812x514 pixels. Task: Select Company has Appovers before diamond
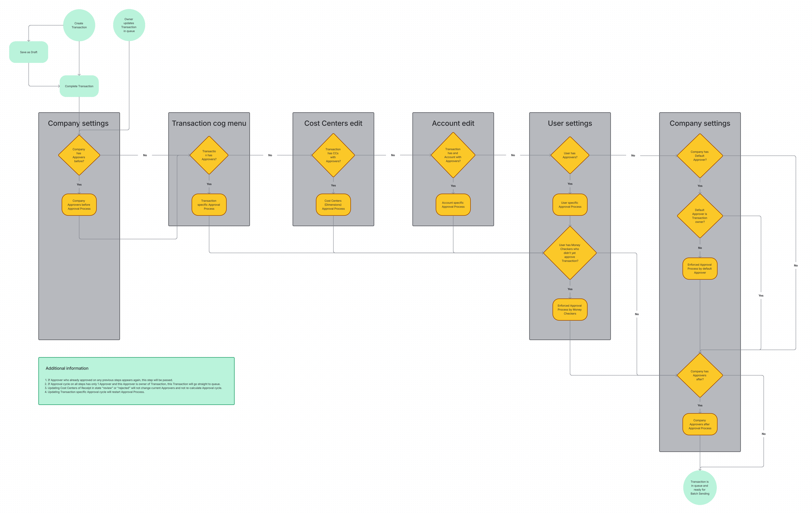pos(79,155)
